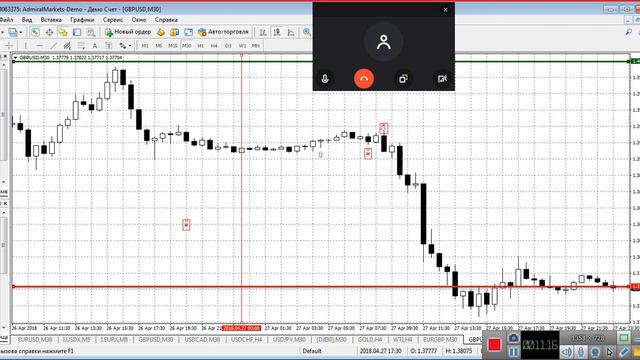This screenshot has width=640, height=360.
Task: Set timeframe to H4
Action: click(214, 46)
